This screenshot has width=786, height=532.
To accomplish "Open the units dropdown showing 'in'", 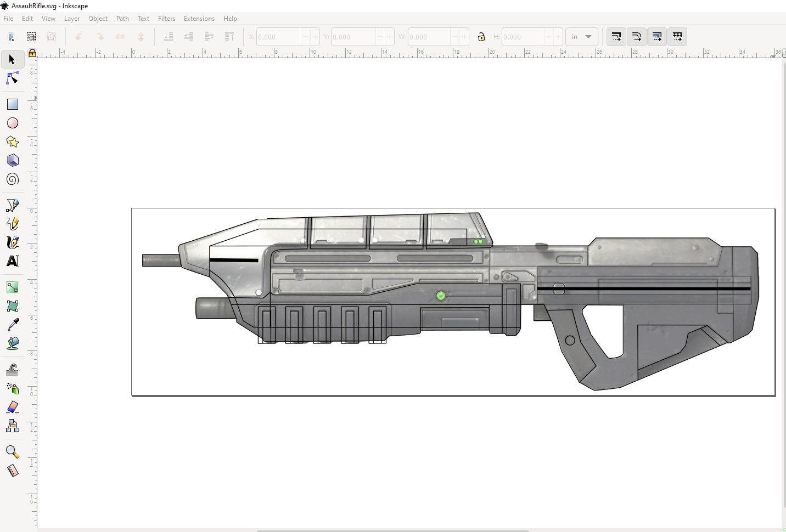I will point(581,37).
